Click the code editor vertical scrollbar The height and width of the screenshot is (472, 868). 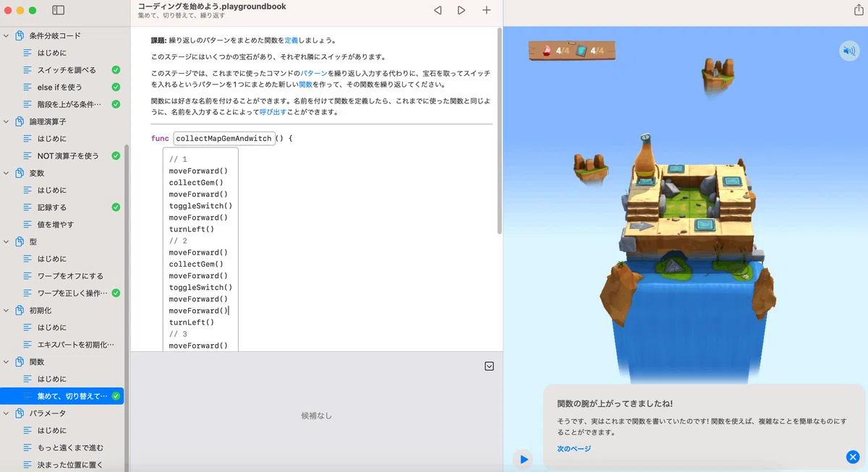[498, 130]
